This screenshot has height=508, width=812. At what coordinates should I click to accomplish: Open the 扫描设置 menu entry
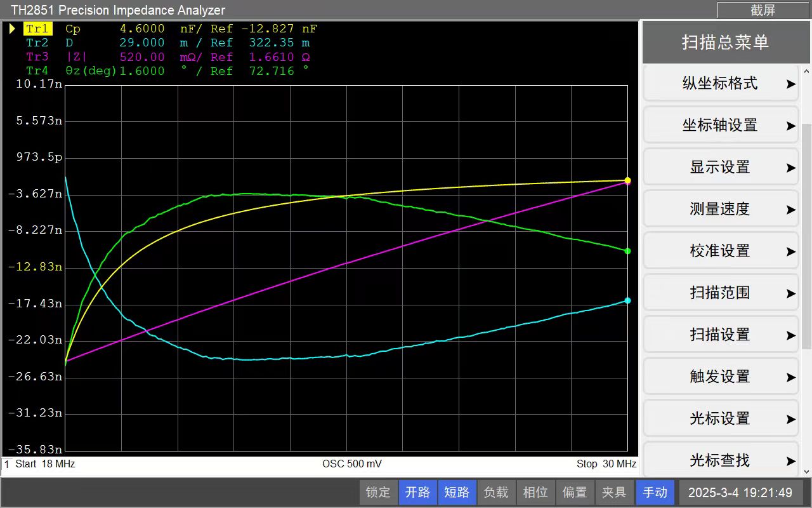721,335
